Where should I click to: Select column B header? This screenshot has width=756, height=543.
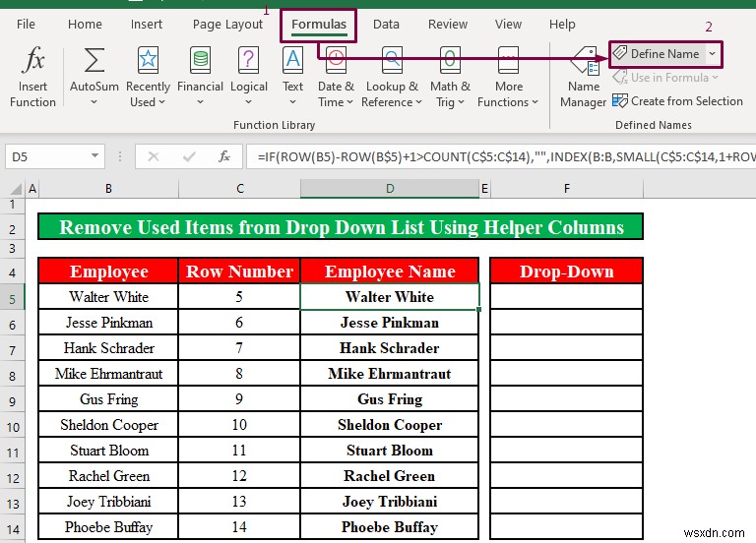point(108,189)
